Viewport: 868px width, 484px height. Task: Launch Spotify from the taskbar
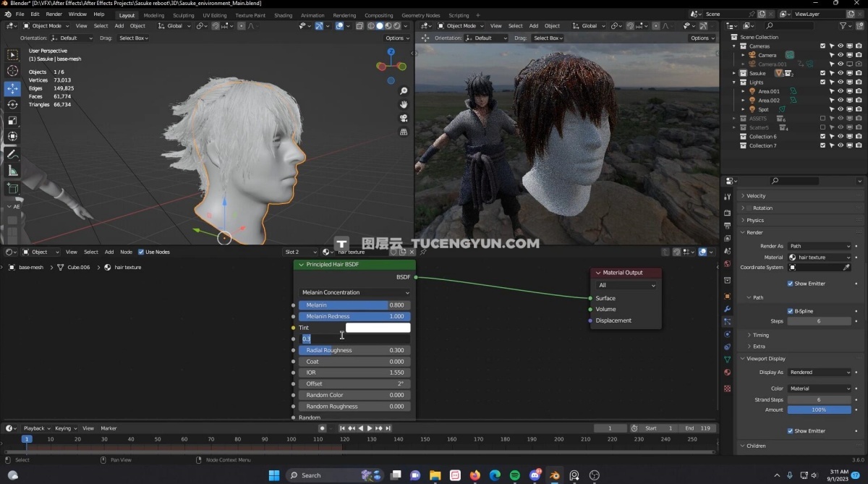coord(514,475)
